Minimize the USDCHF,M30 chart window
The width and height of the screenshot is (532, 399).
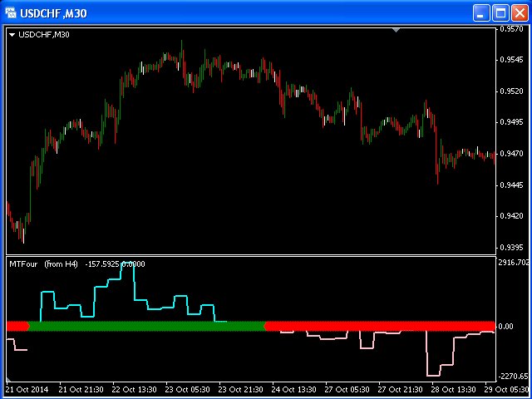481,13
